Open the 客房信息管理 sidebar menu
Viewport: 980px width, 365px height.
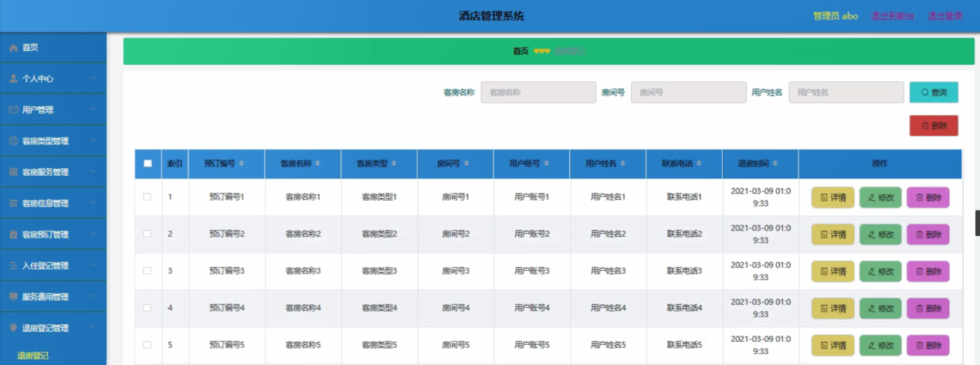coord(53,203)
